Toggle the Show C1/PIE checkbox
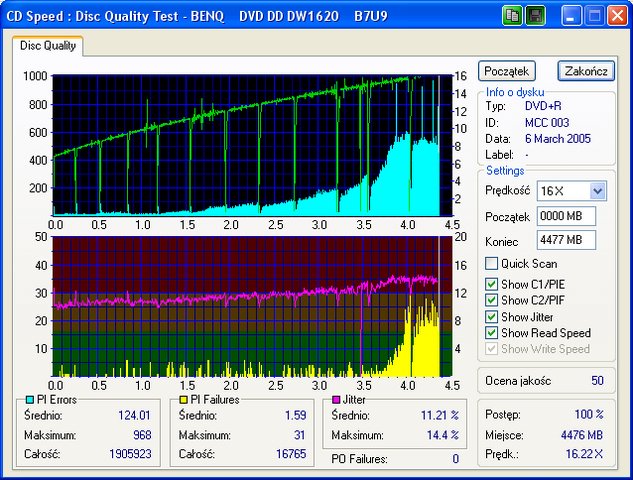 click(x=491, y=284)
